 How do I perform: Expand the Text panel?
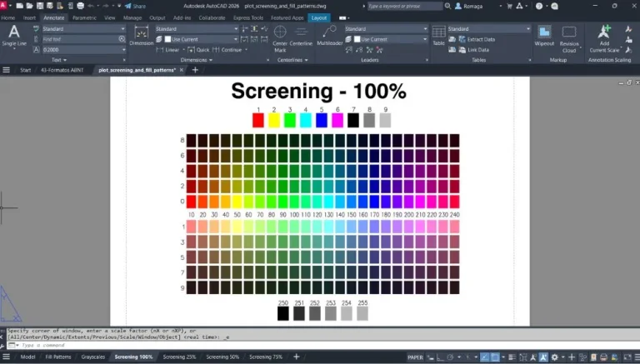(59, 60)
